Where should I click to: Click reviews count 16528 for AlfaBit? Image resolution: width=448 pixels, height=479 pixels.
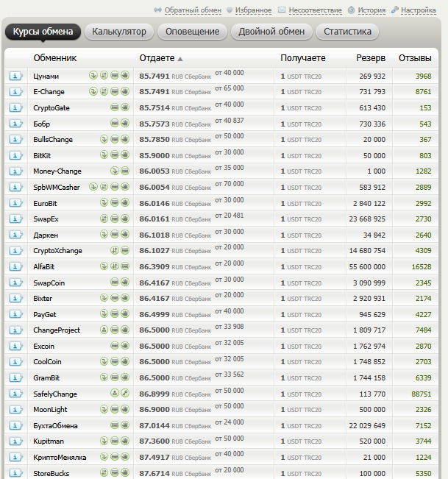click(x=422, y=266)
